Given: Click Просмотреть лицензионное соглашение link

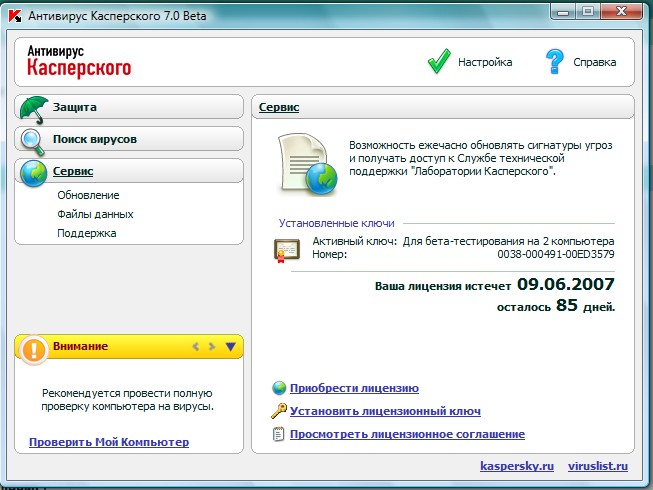Looking at the screenshot, I should (x=407, y=434).
